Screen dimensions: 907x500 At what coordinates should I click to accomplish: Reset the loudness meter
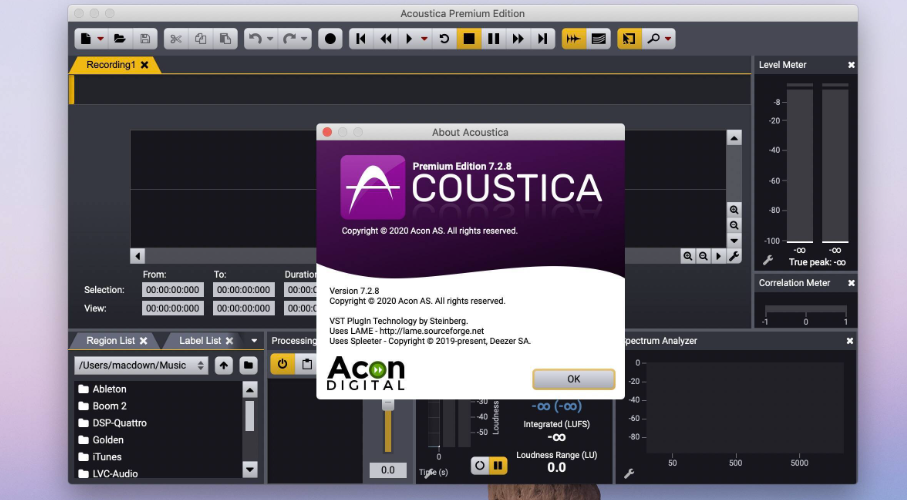480,465
